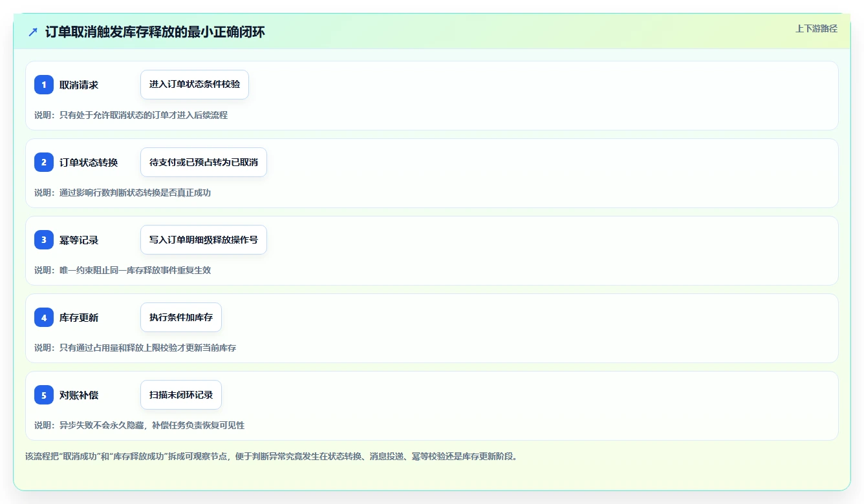The image size is (864, 504).
Task: Select the 待支付或已预占转为已取消 chip
Action: pos(204,162)
